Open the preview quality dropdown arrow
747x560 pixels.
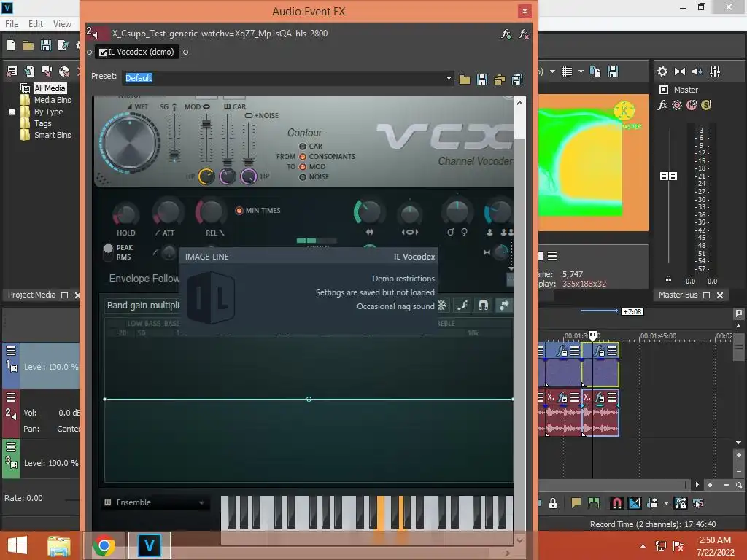pyautogui.click(x=552, y=71)
